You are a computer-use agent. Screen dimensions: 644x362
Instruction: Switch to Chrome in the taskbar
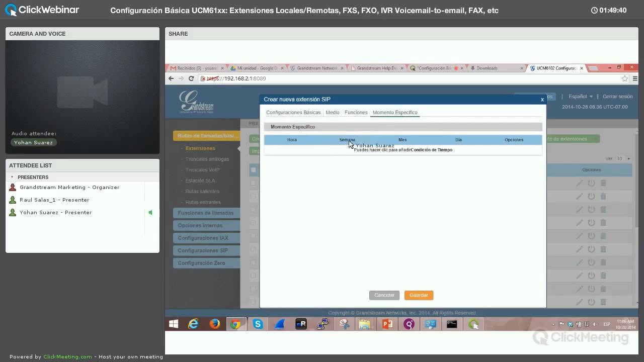point(235,324)
